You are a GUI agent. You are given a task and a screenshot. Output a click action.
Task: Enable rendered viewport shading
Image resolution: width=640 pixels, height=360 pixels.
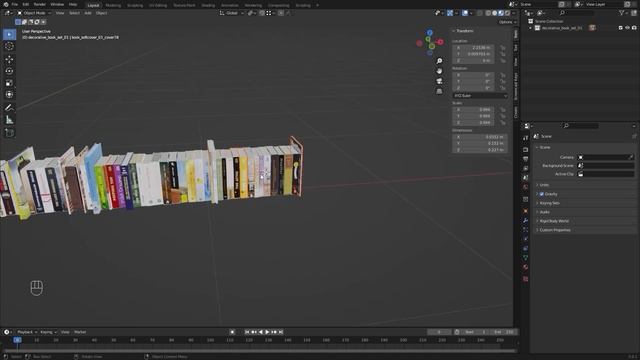pos(507,13)
